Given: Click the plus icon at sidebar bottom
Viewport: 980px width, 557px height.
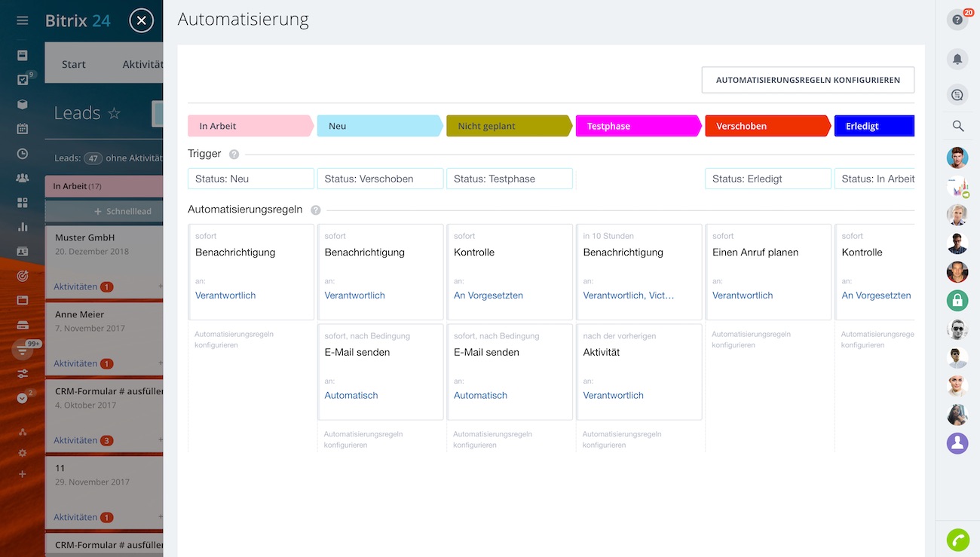Looking at the screenshot, I should coord(23,474).
